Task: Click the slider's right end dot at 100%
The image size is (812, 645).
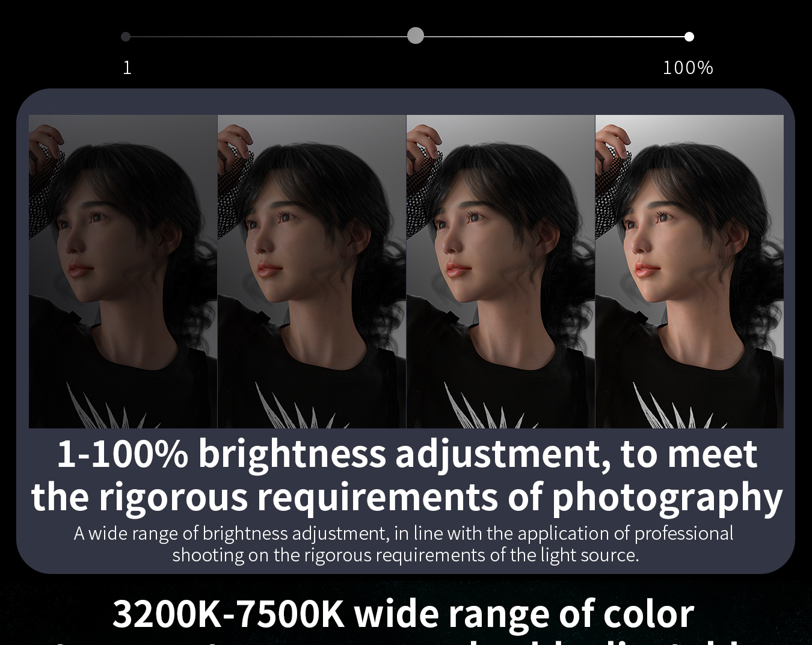Action: click(689, 37)
